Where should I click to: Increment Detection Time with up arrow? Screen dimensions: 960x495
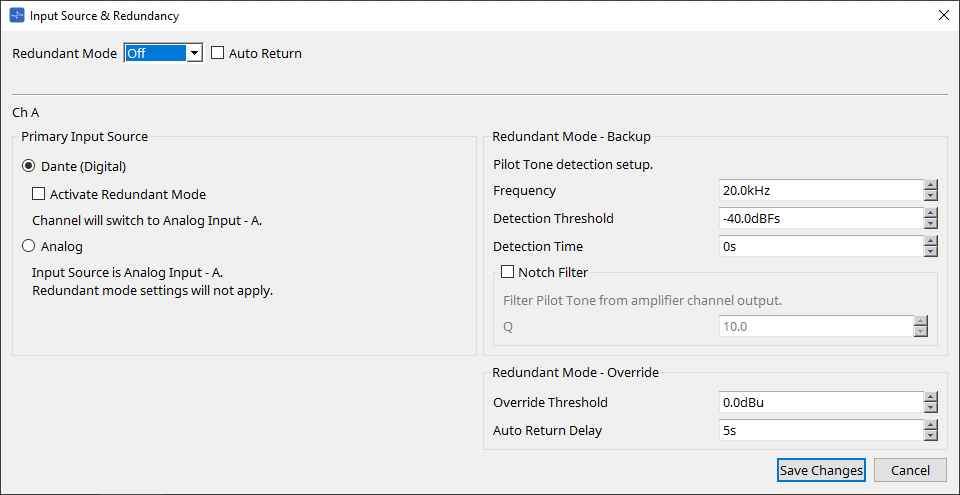click(x=931, y=241)
